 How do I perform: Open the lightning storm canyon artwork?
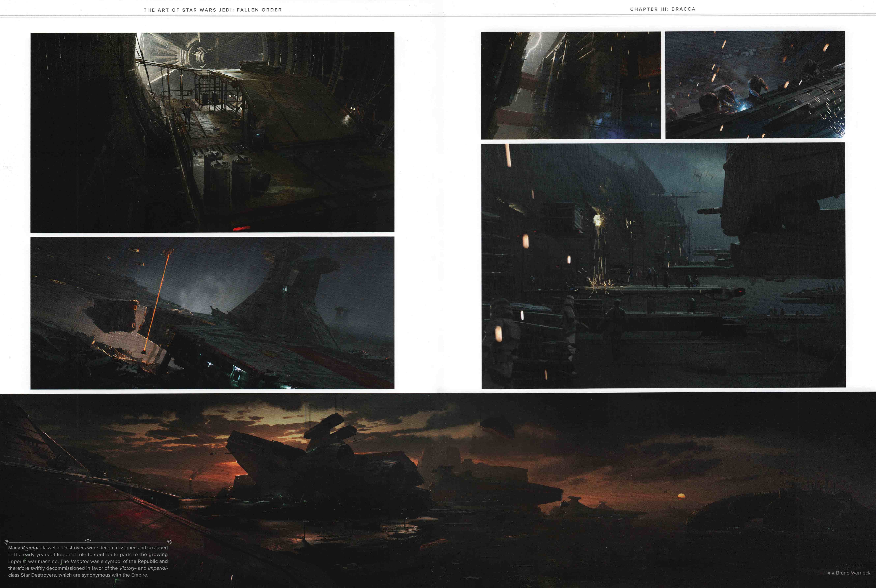[571, 86]
